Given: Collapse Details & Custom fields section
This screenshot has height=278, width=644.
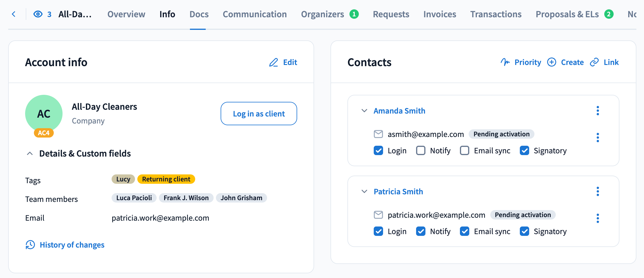Looking at the screenshot, I should (x=30, y=154).
